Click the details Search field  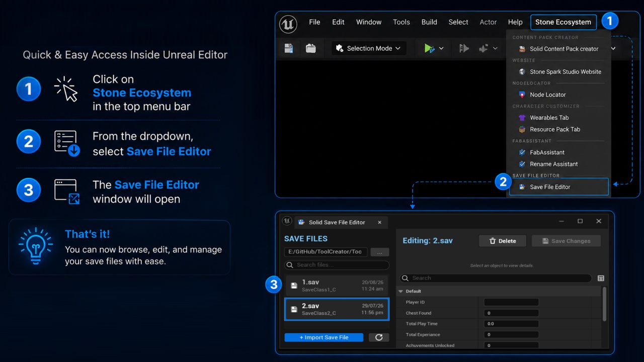tap(496, 278)
